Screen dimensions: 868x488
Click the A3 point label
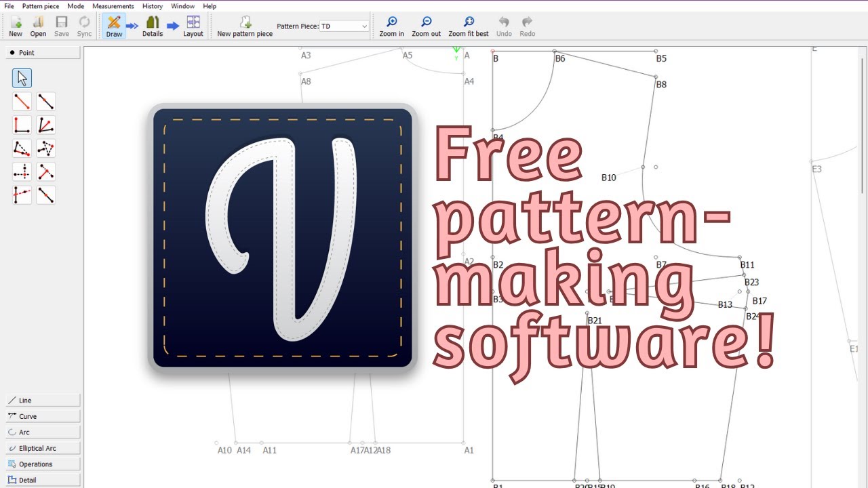tap(306, 56)
